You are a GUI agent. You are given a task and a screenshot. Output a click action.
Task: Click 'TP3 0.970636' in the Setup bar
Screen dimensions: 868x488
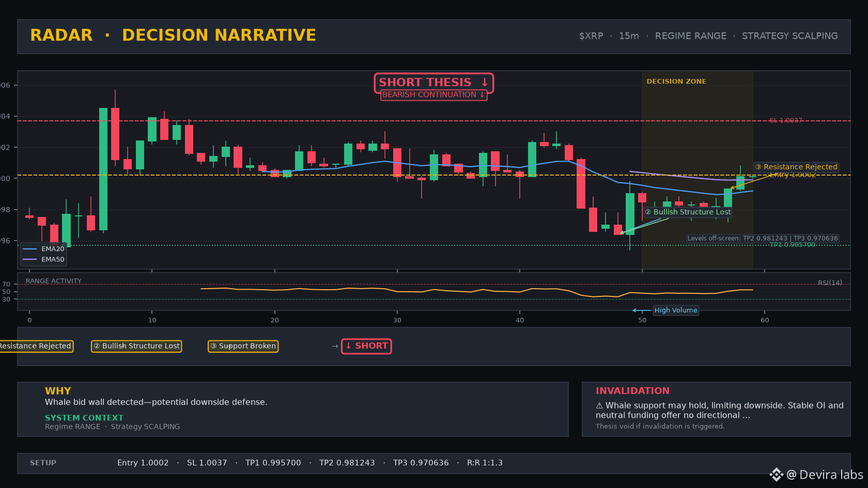coord(421,463)
